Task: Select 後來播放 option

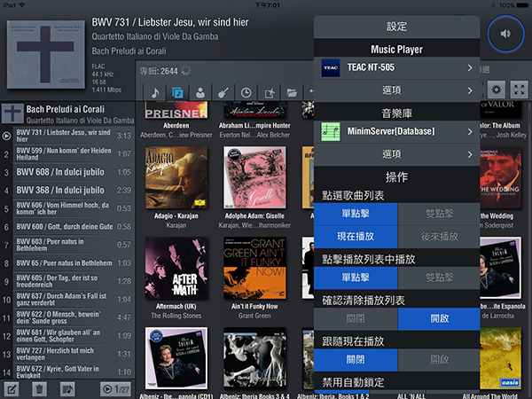Action: point(439,237)
